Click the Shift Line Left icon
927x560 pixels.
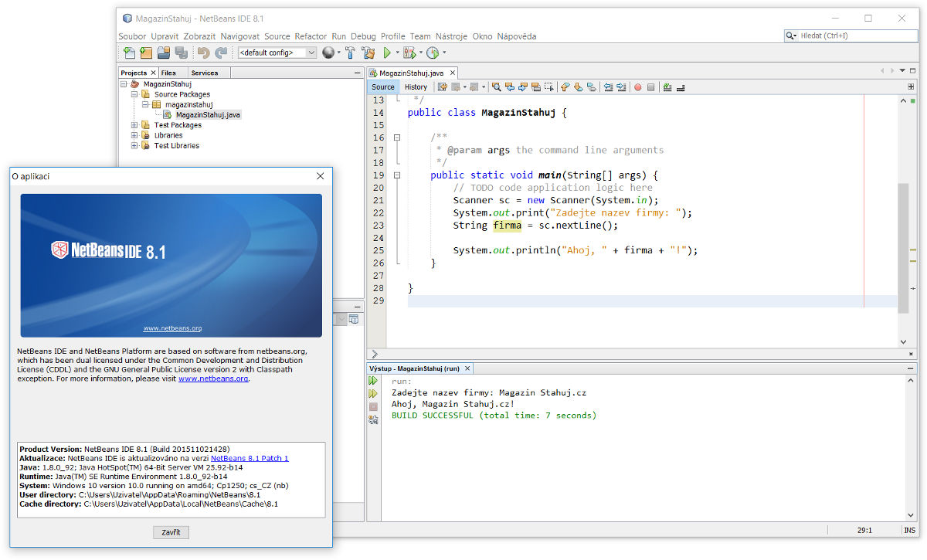pyautogui.click(x=609, y=87)
